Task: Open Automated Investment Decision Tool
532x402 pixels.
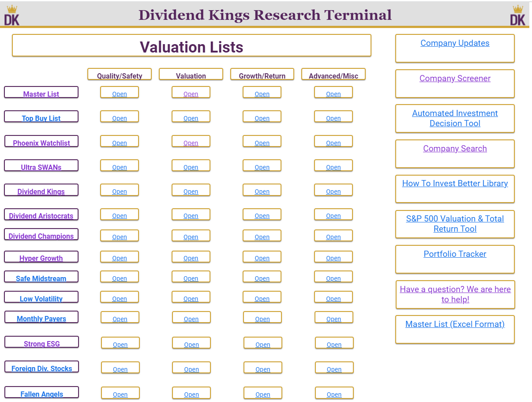Action: click(x=455, y=118)
